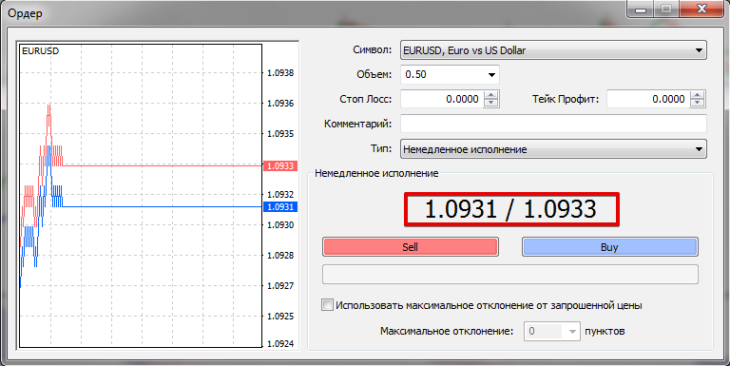The height and width of the screenshot is (366, 730).
Task: Click the blue Buy button
Action: coord(610,247)
